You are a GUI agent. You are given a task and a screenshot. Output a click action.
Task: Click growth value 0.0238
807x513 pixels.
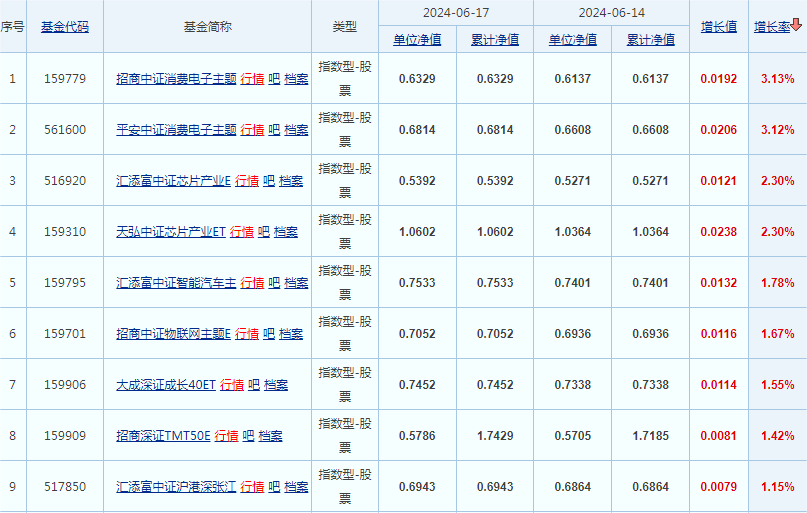[719, 232]
